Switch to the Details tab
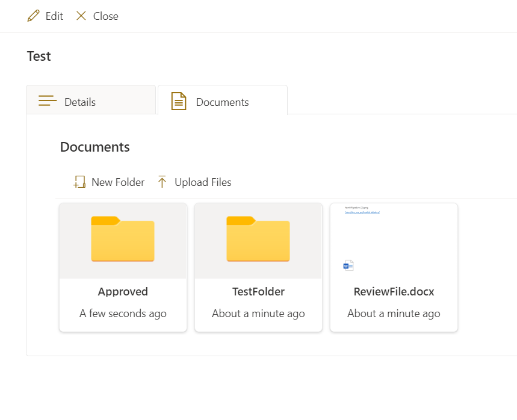517x420 pixels. (x=80, y=102)
